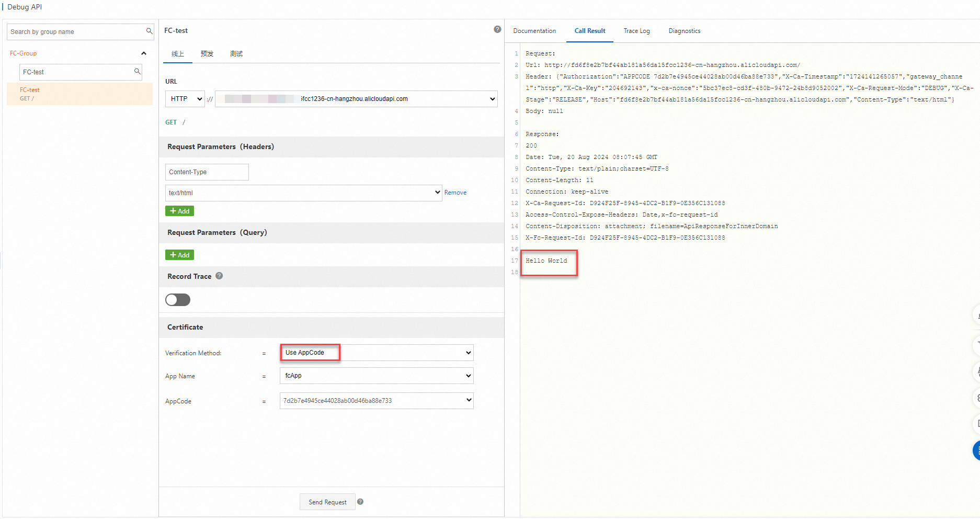980x519 pixels.
Task: Switch to the 测试 environment tab
Action: (x=236, y=54)
